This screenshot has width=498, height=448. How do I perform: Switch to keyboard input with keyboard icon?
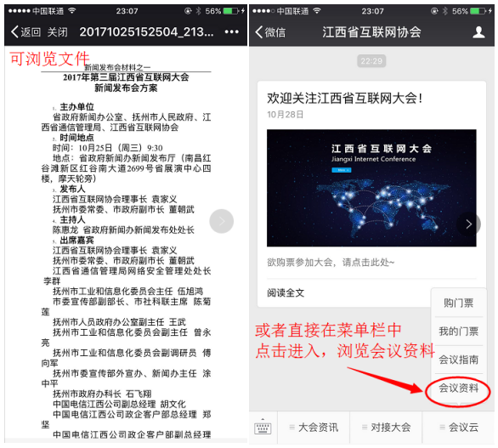(263, 428)
